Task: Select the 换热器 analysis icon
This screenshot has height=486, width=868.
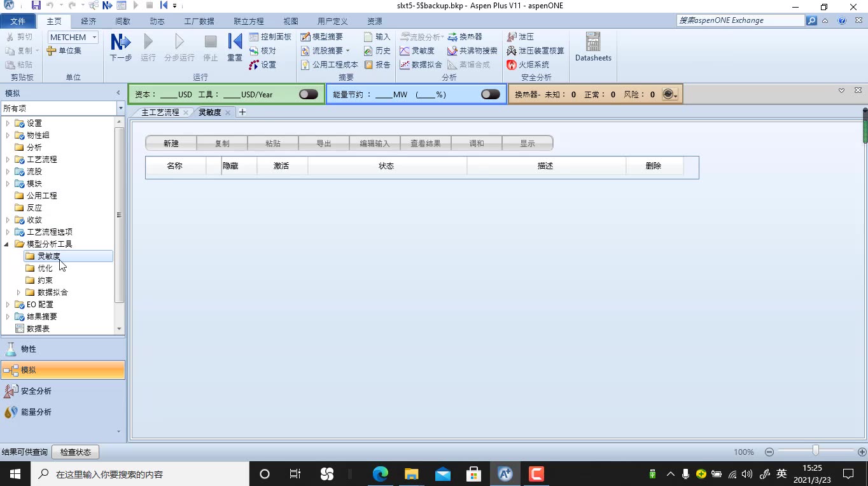Action: tap(466, 36)
